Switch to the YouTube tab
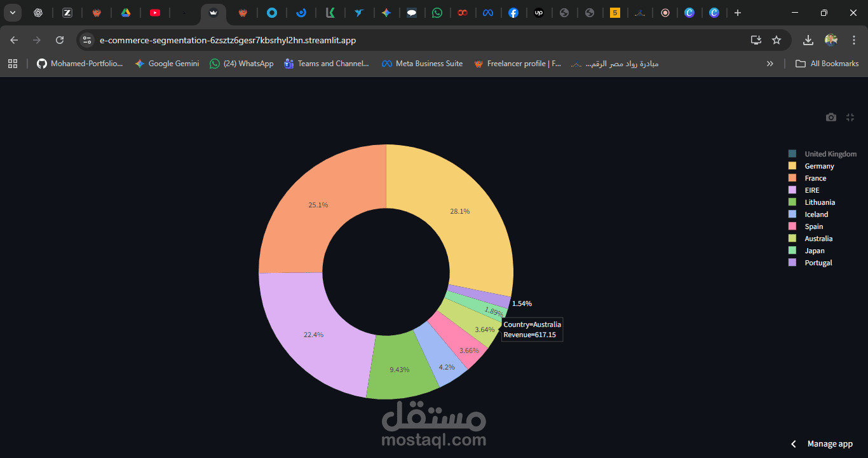The width and height of the screenshot is (868, 458). pos(155,13)
